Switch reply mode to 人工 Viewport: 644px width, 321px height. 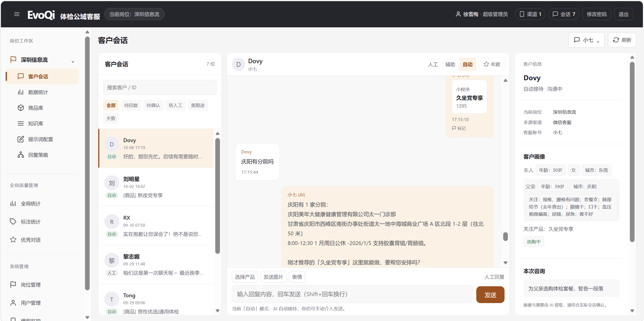(x=433, y=65)
